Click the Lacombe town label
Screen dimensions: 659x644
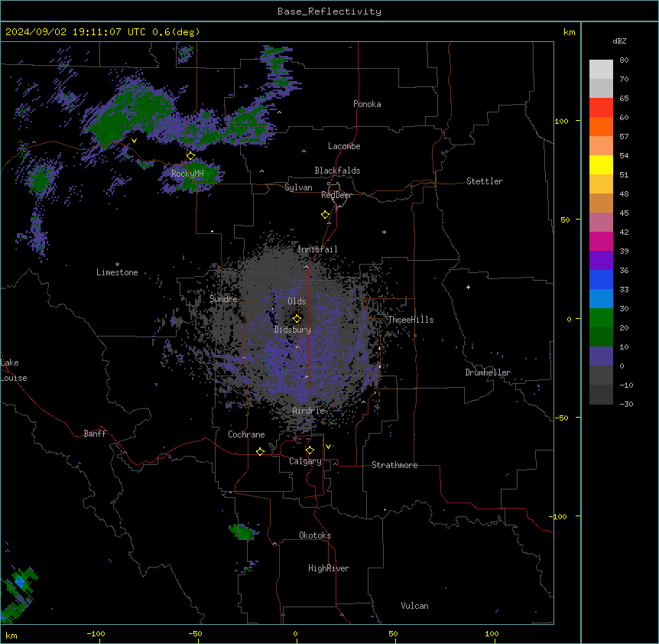tap(344, 146)
